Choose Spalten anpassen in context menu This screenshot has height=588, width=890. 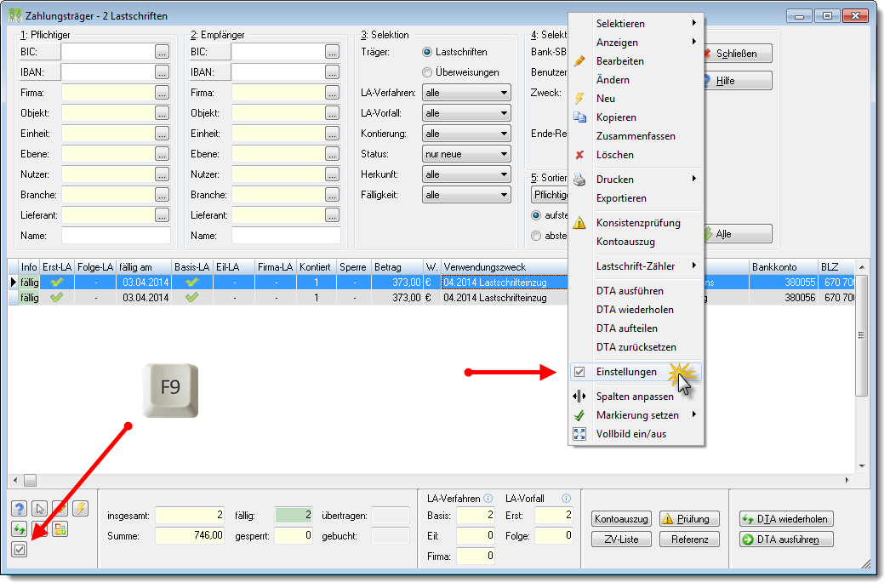(x=636, y=397)
